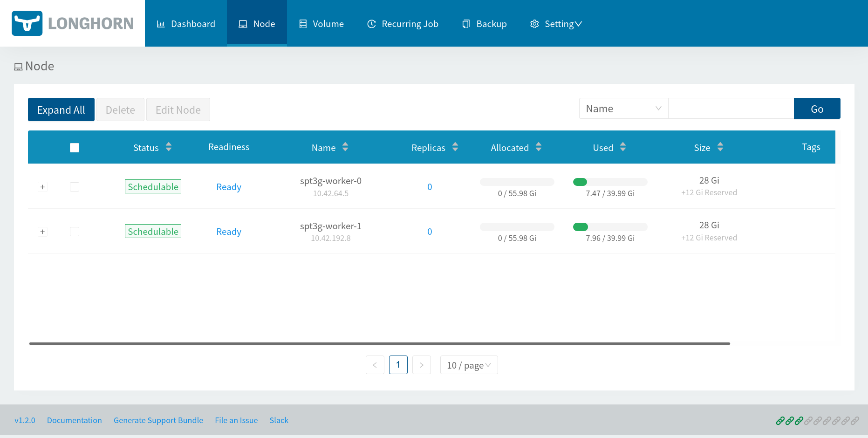Screen dimensions: 868x438
Task: Expand the spt3g-worker-0 row
Action: (42, 187)
